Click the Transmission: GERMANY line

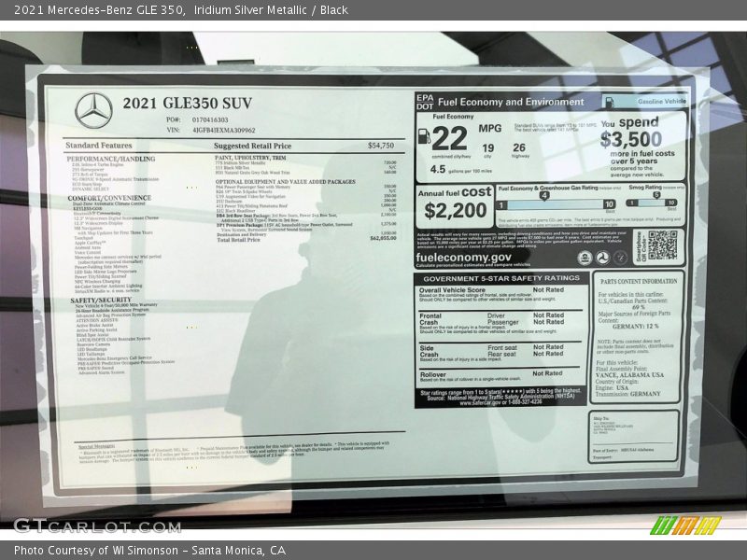point(627,394)
